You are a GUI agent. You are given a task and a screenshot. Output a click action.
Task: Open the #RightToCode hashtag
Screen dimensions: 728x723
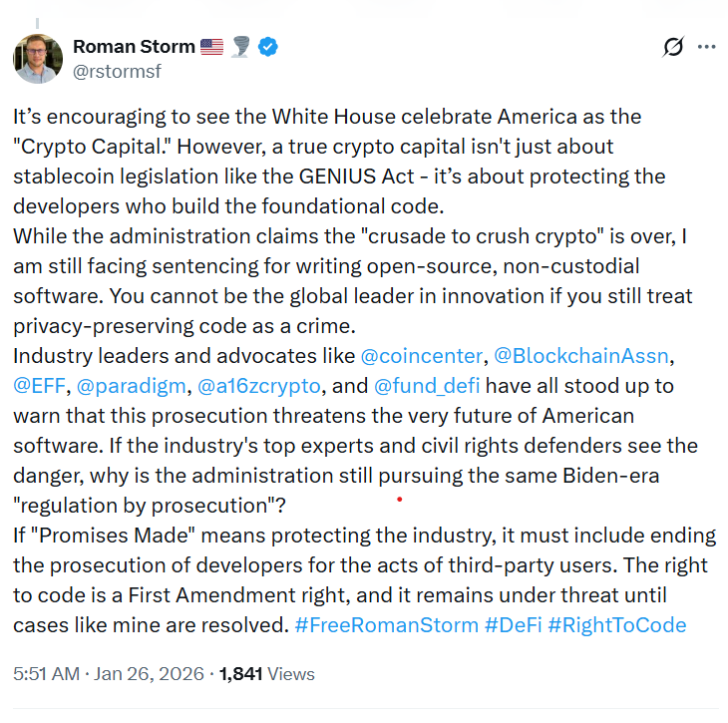pos(617,625)
